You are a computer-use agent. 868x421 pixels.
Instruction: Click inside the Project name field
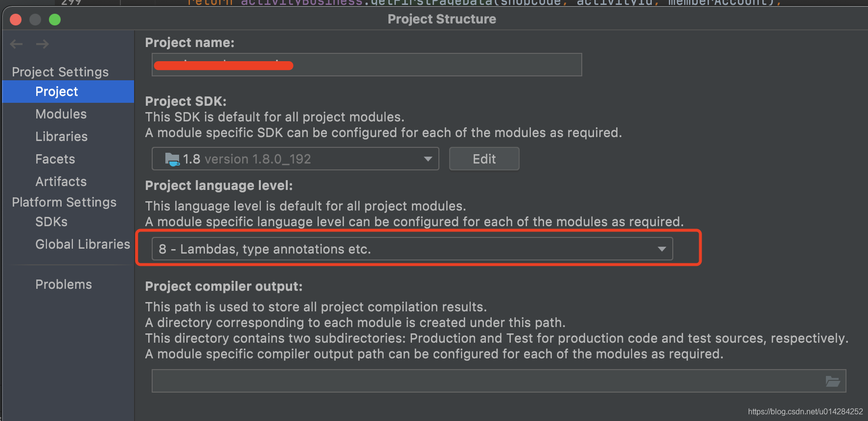click(366, 64)
